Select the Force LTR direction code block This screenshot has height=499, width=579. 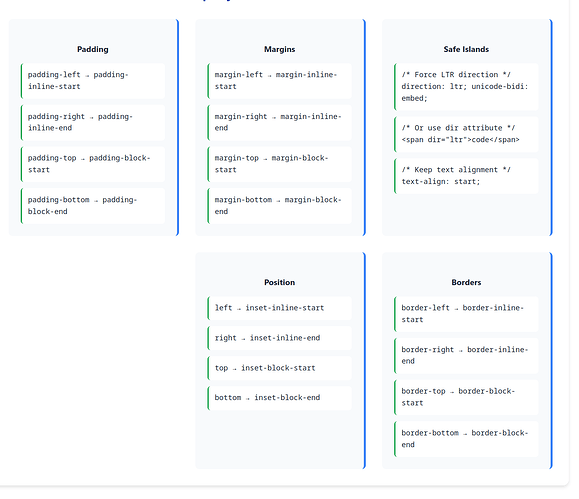466,87
